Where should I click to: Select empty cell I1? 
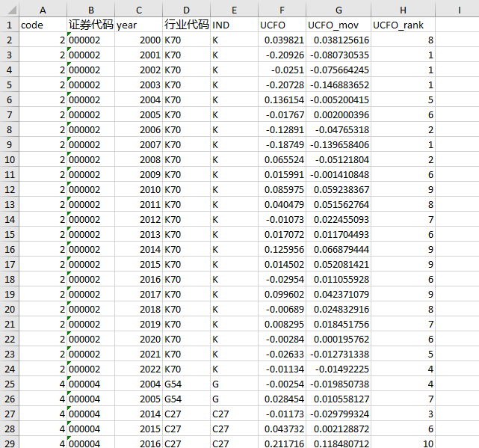(x=457, y=25)
